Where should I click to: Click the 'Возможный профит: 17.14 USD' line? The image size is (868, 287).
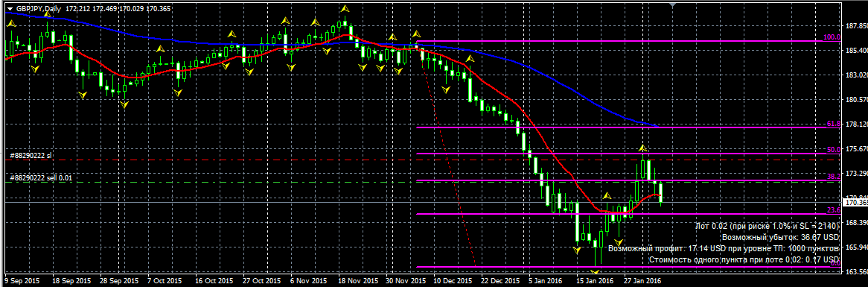click(724, 248)
